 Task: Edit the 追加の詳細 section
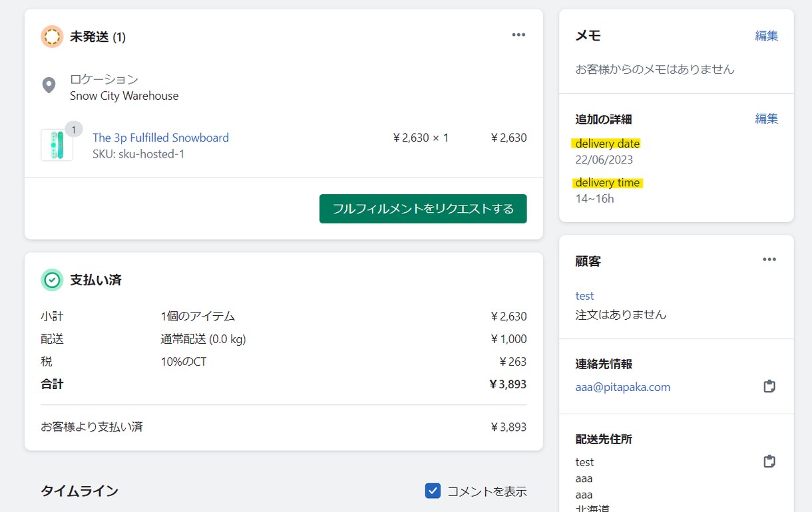tap(766, 118)
